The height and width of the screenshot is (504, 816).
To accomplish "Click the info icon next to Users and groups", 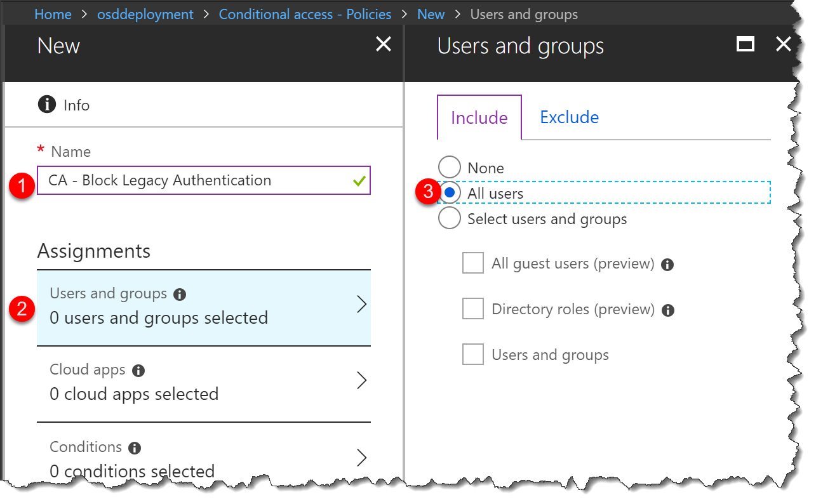I will pyautogui.click(x=179, y=293).
